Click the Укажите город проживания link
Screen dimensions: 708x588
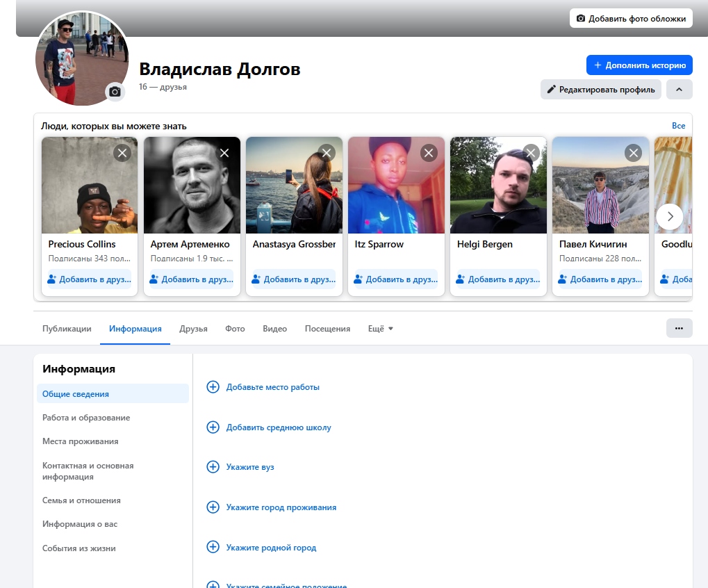pyautogui.click(x=281, y=507)
